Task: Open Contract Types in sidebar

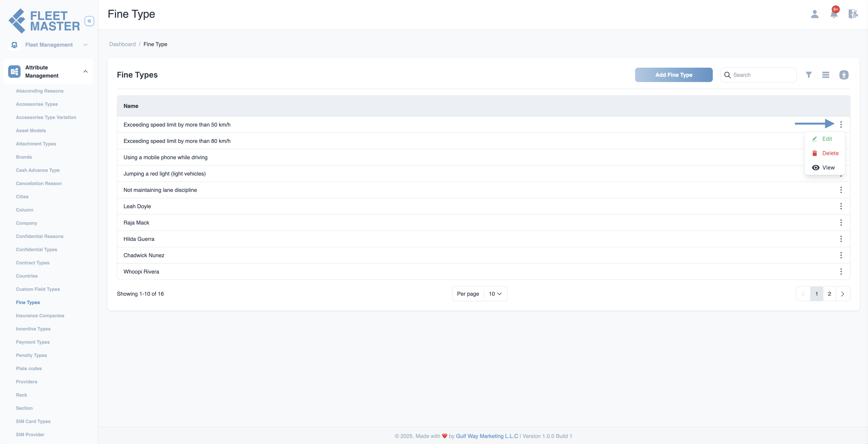Action: tap(33, 263)
